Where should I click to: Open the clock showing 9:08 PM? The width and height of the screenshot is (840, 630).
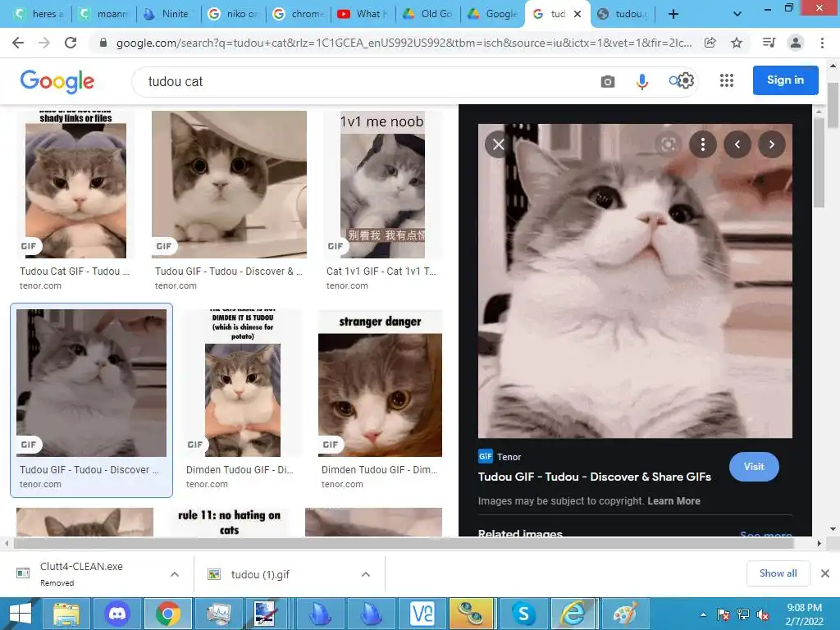tap(804, 614)
